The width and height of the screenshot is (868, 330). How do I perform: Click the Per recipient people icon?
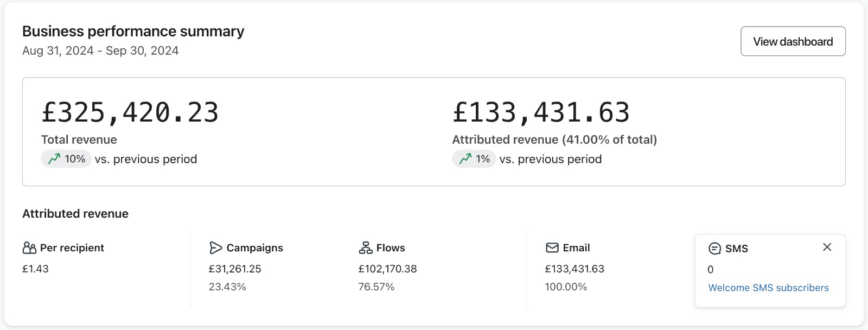click(29, 248)
